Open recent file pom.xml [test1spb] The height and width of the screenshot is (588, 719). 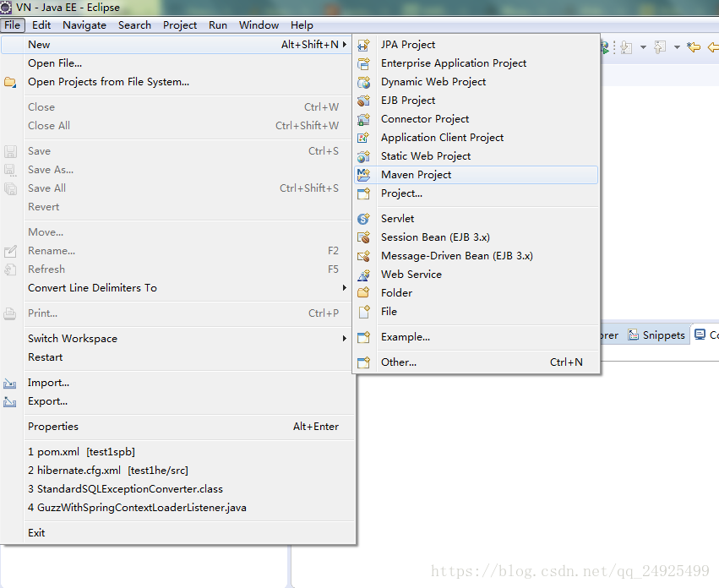177,452
